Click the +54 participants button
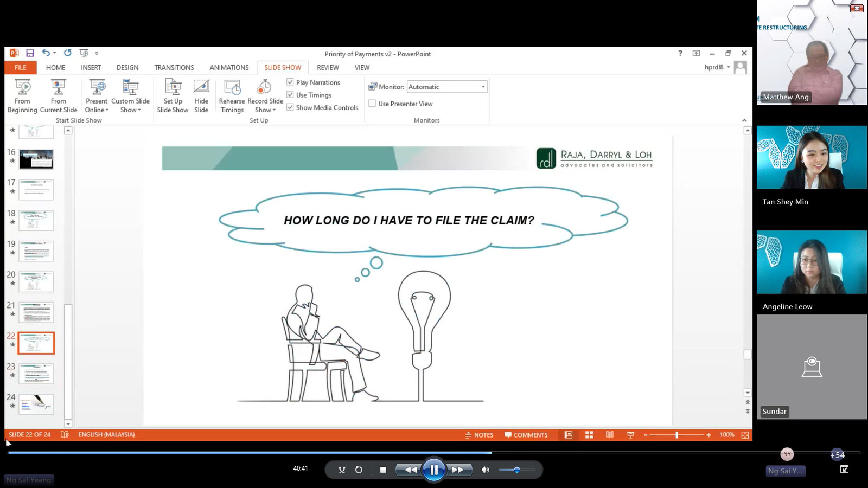Viewport: 868px width, 488px height. (837, 455)
